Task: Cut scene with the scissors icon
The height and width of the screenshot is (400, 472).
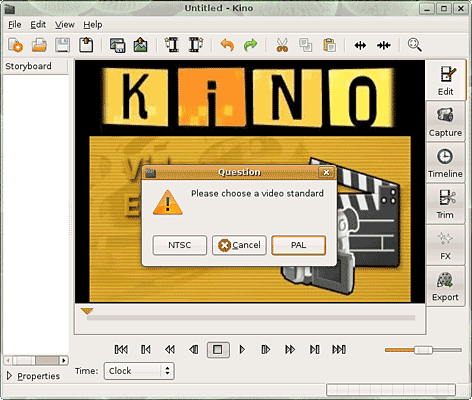Action: click(x=282, y=45)
